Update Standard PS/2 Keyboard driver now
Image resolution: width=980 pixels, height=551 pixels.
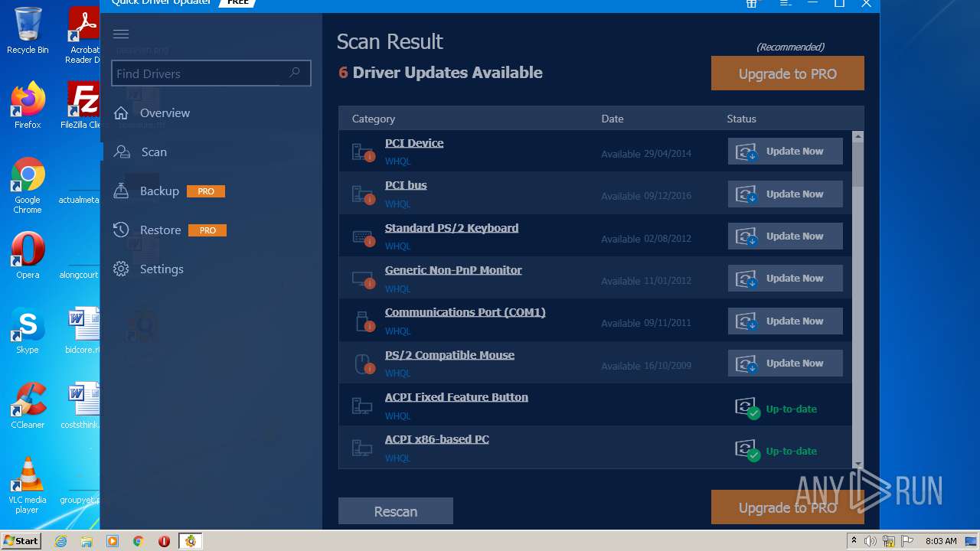(x=786, y=236)
